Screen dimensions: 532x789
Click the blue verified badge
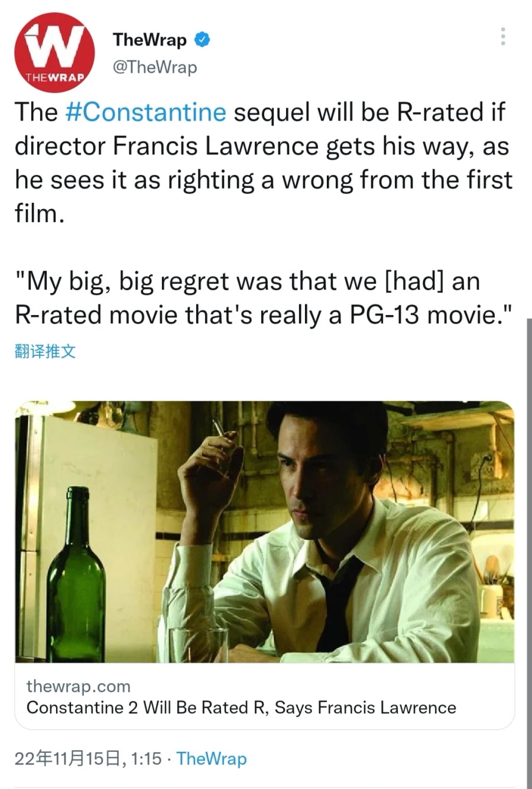[x=203, y=40]
